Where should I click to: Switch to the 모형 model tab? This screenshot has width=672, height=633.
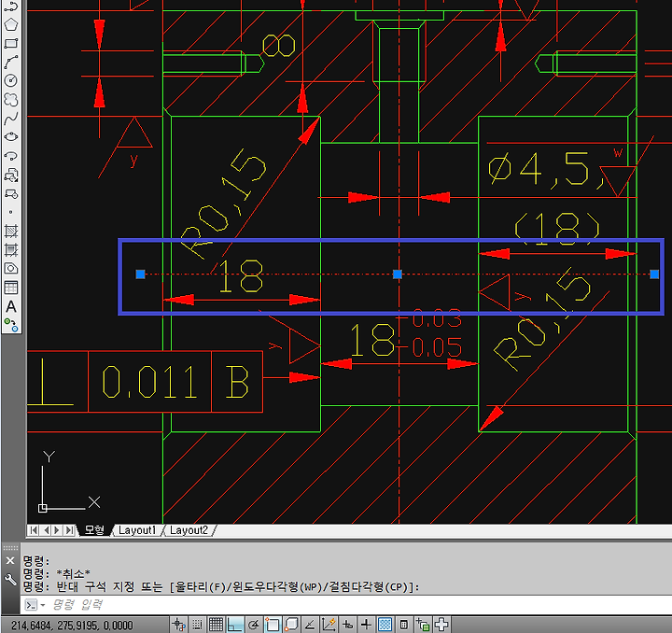[94, 530]
